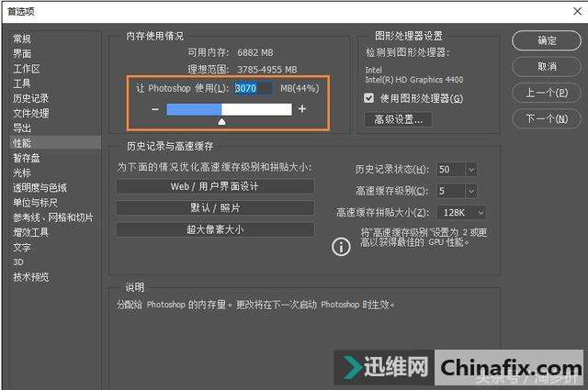
Task: Click the 确定 button
Action: point(547,40)
